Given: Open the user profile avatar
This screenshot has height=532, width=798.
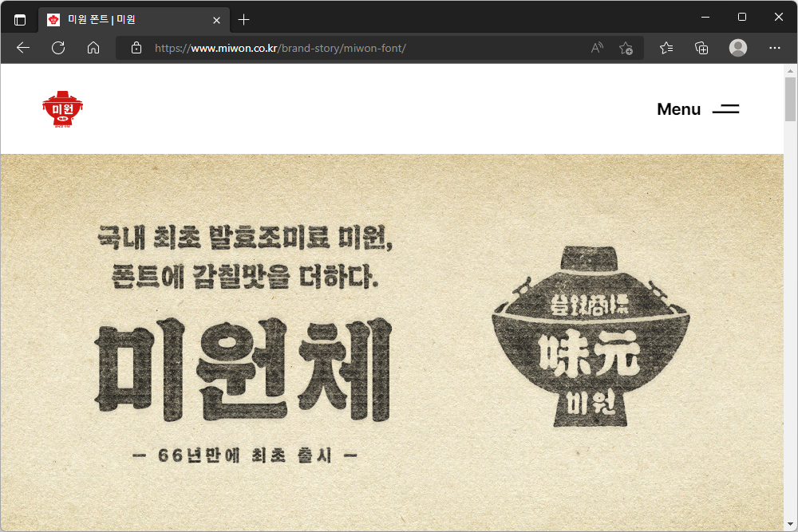Looking at the screenshot, I should 738,48.
